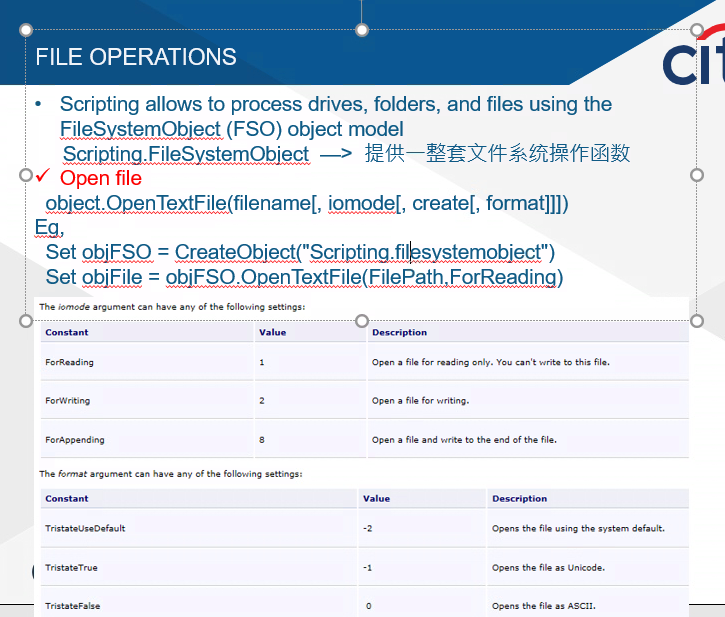Click 'Opens the file using the system default.'

click(578, 528)
